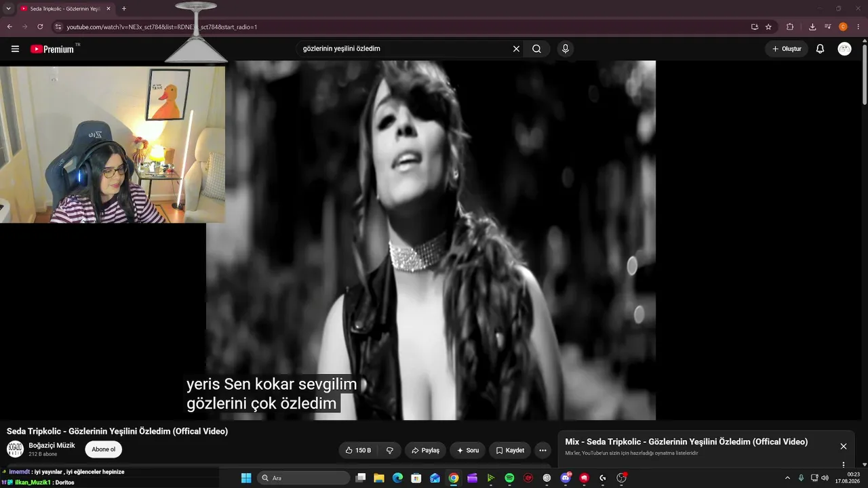Start voice search with the microphone
The height and width of the screenshot is (488, 868).
(x=565, y=49)
